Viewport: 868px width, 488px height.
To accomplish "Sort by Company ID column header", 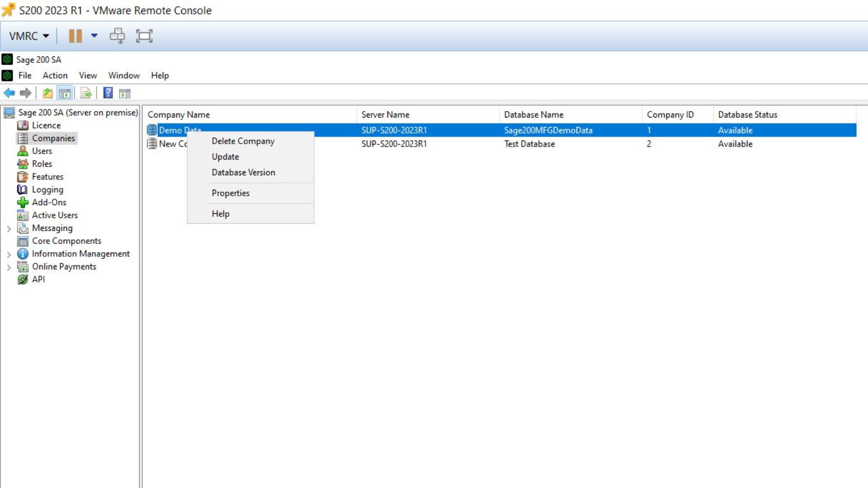I will pos(678,115).
